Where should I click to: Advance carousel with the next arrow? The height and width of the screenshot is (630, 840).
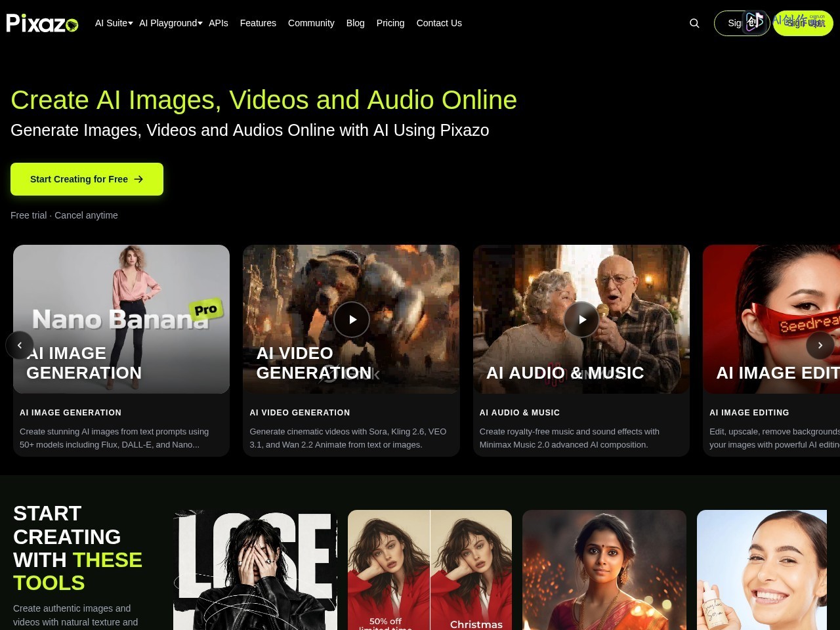(820, 345)
